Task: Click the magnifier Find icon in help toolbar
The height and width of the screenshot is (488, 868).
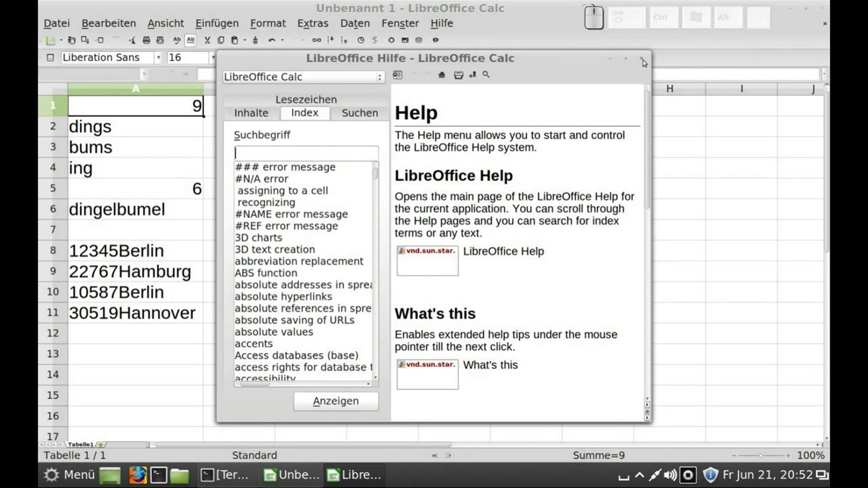Action: [486, 75]
